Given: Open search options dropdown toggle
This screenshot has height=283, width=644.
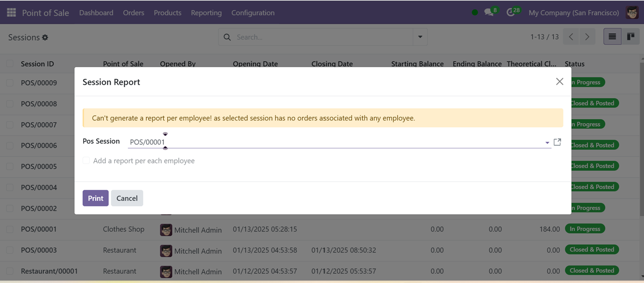Looking at the screenshot, I should pos(420,37).
